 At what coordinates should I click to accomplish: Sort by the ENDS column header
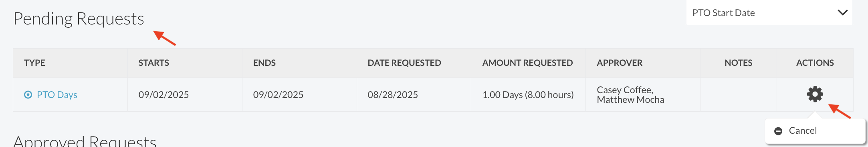click(x=264, y=63)
